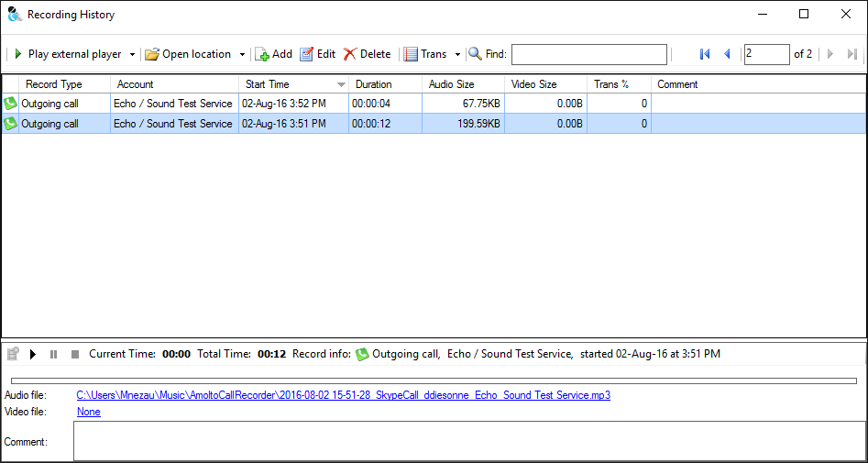Image resolution: width=868 pixels, height=463 pixels.
Task: Select the call started 02-Aug-16 3:52 PM
Action: pos(434,104)
